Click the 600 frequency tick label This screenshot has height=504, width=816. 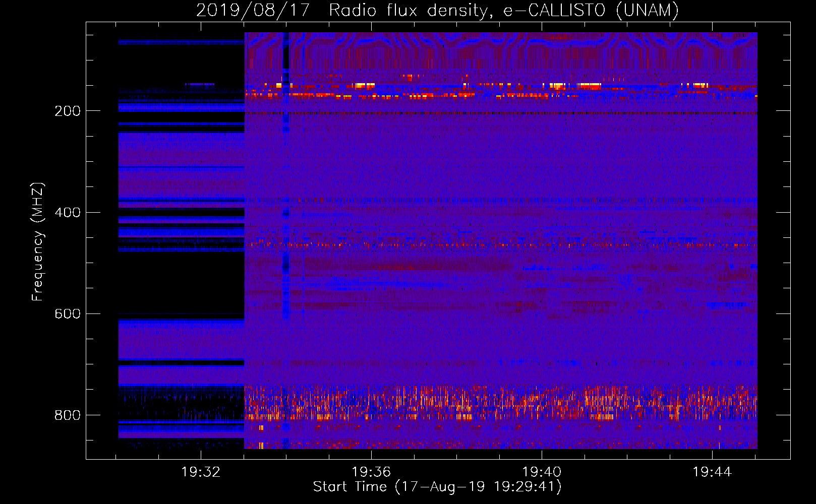point(68,313)
